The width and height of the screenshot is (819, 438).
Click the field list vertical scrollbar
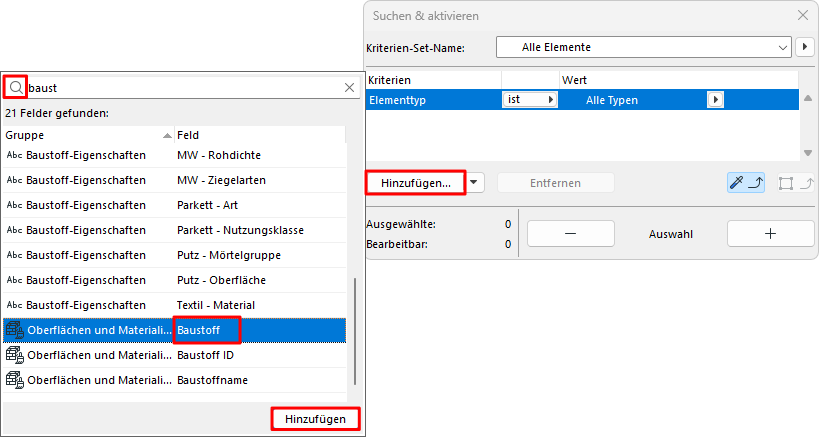pyautogui.click(x=354, y=330)
